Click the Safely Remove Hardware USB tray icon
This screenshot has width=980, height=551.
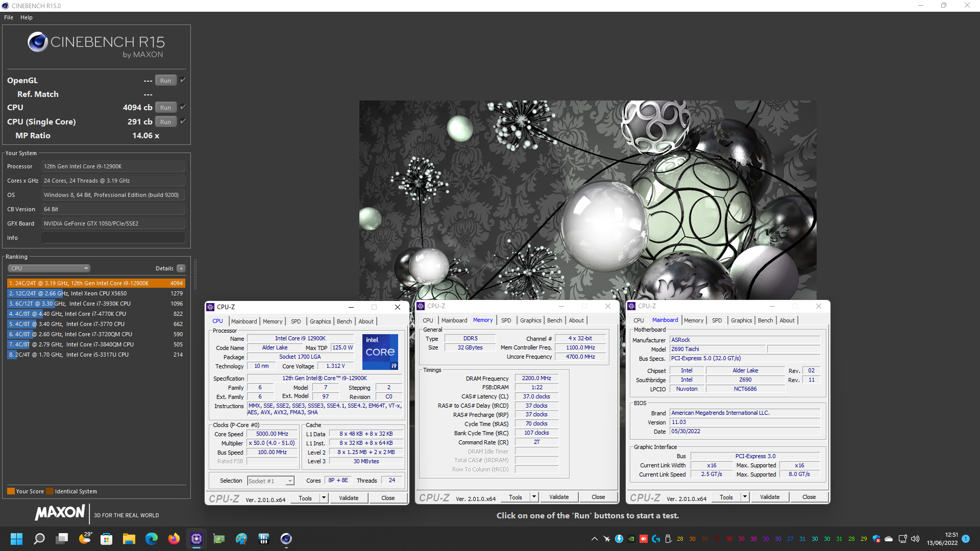[x=668, y=539]
